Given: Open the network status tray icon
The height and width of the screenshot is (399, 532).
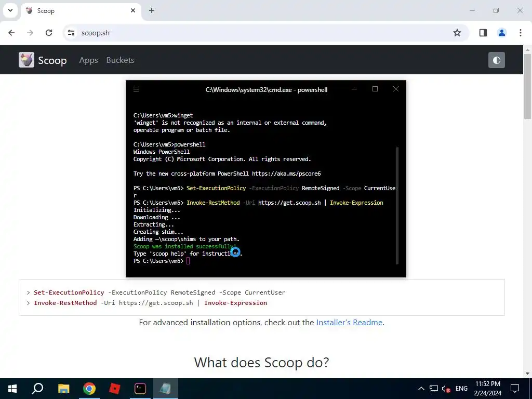Looking at the screenshot, I should (x=434, y=389).
